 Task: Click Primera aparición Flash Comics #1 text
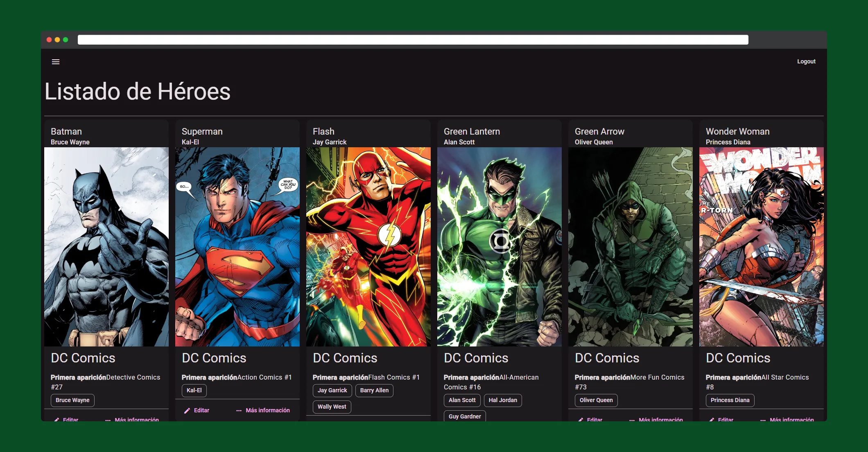click(x=366, y=377)
